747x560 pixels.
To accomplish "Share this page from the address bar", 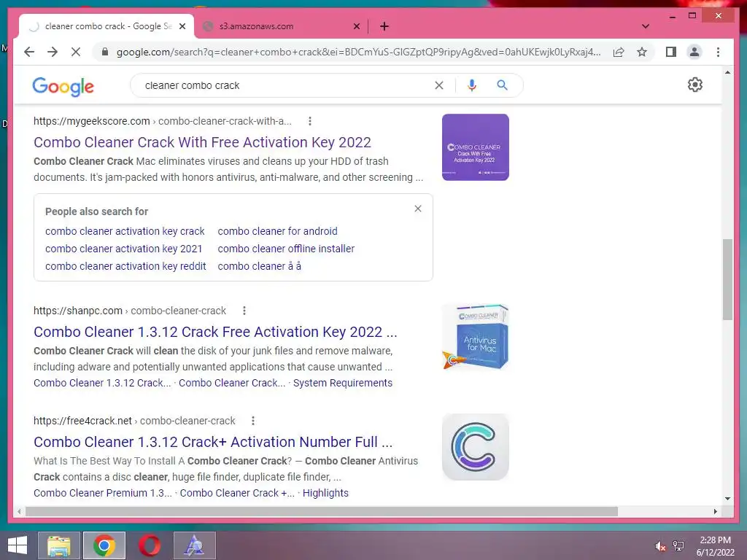I will click(619, 52).
